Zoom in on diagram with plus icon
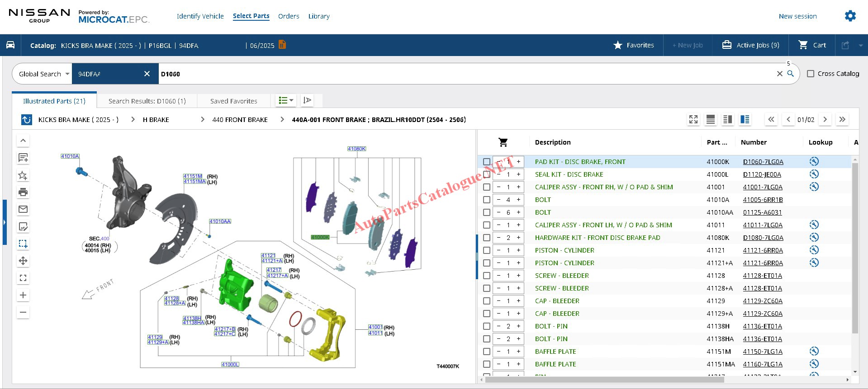 point(23,295)
